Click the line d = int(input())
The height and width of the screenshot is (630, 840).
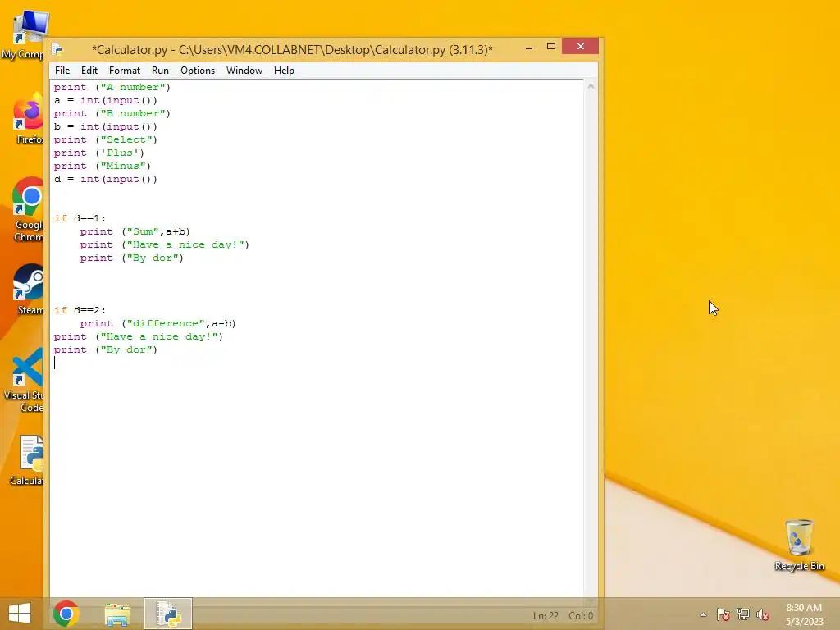[x=106, y=179]
